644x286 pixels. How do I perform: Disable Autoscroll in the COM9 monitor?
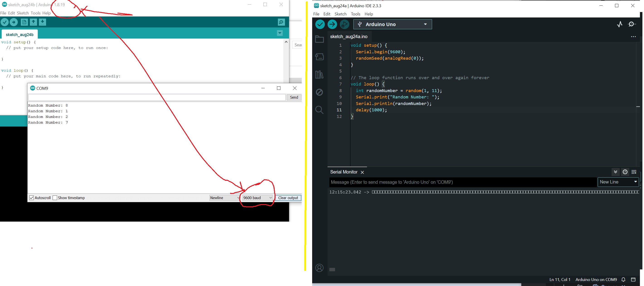point(31,198)
